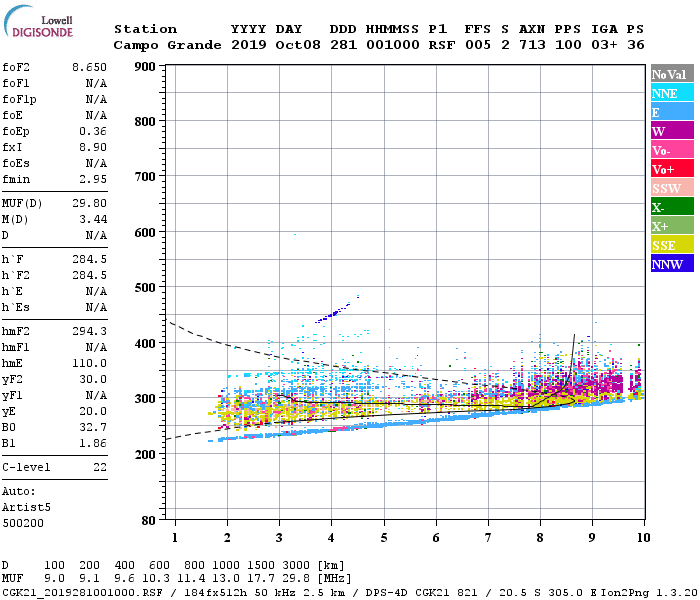Click the IGA value 03+
The height and width of the screenshot is (600, 700).
[x=604, y=45]
